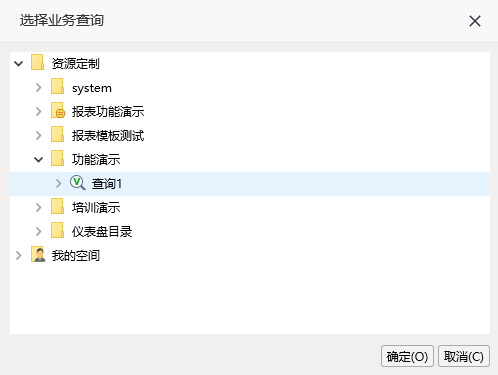Image resolution: width=498 pixels, height=375 pixels.
Task: Collapse the 功能演示 folder node
Action: coord(39,159)
